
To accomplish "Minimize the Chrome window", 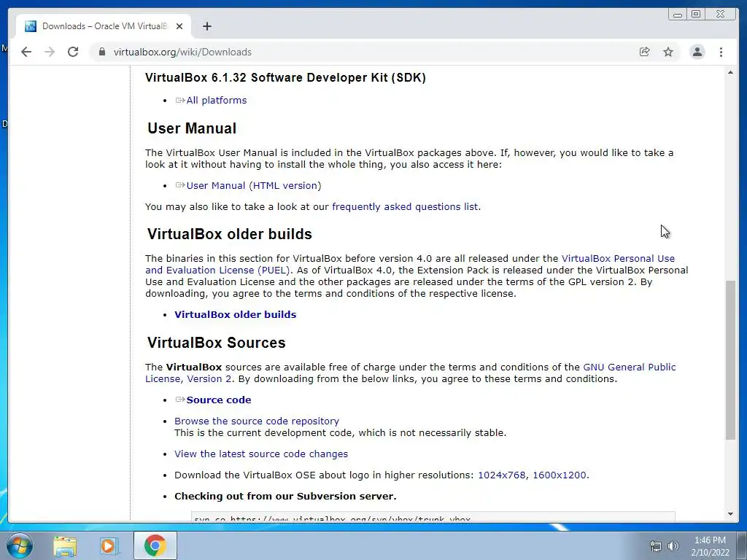I will (x=678, y=15).
